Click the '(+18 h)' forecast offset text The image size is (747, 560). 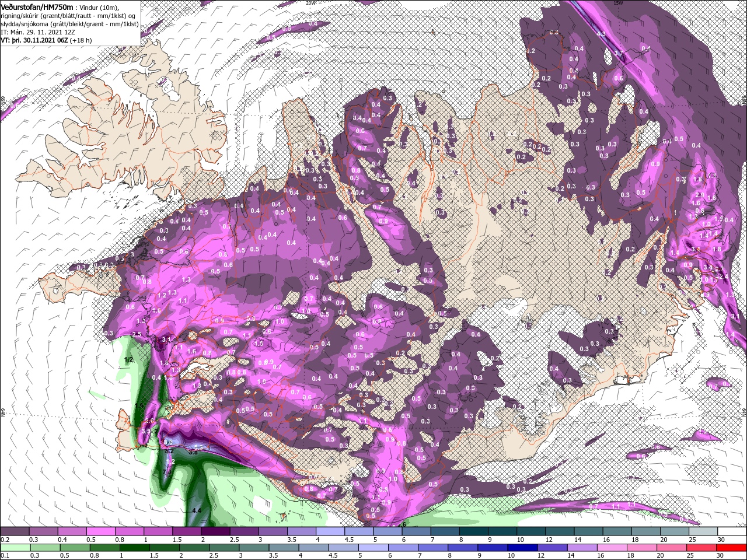(82, 41)
